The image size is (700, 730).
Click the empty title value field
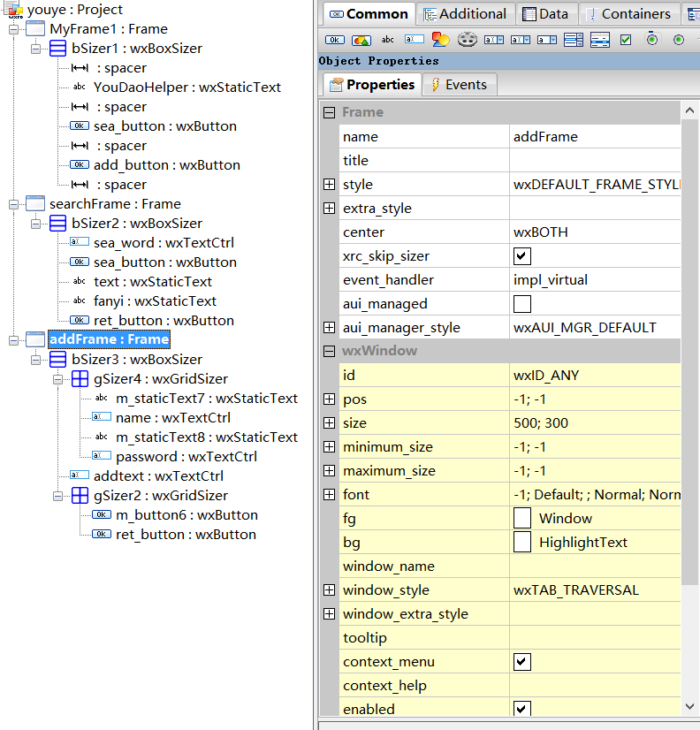595,161
